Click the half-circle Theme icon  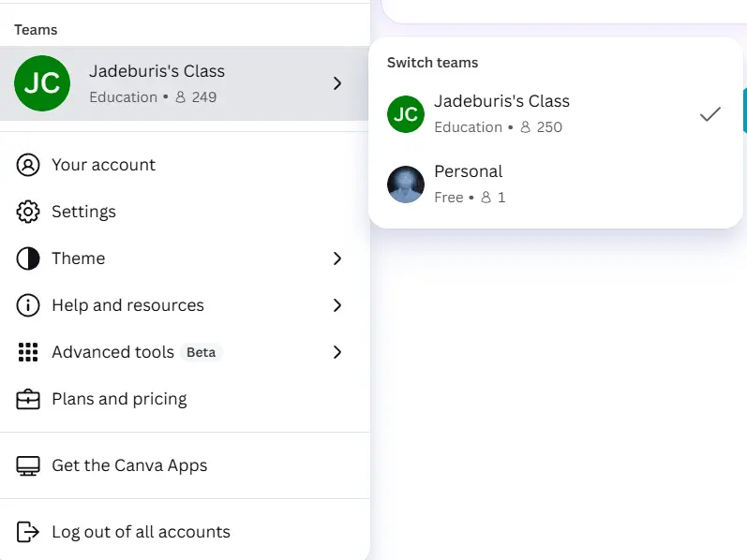pos(28,258)
